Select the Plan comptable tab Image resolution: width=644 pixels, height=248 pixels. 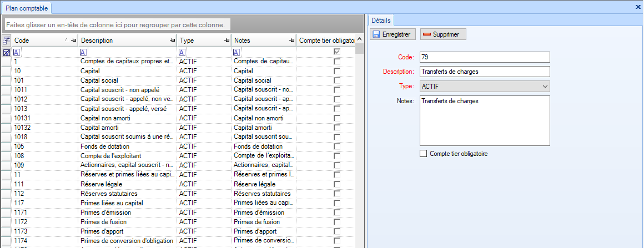pyautogui.click(x=27, y=8)
